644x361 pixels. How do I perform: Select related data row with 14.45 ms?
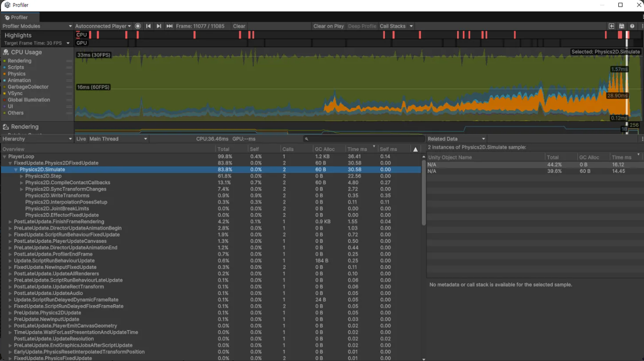coord(535,171)
